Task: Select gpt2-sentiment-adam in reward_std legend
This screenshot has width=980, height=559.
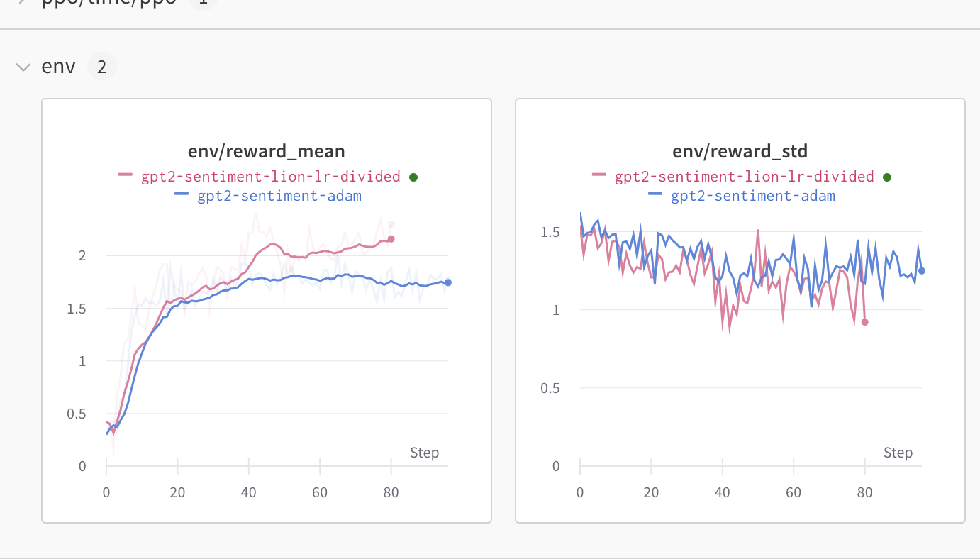Action: (753, 196)
